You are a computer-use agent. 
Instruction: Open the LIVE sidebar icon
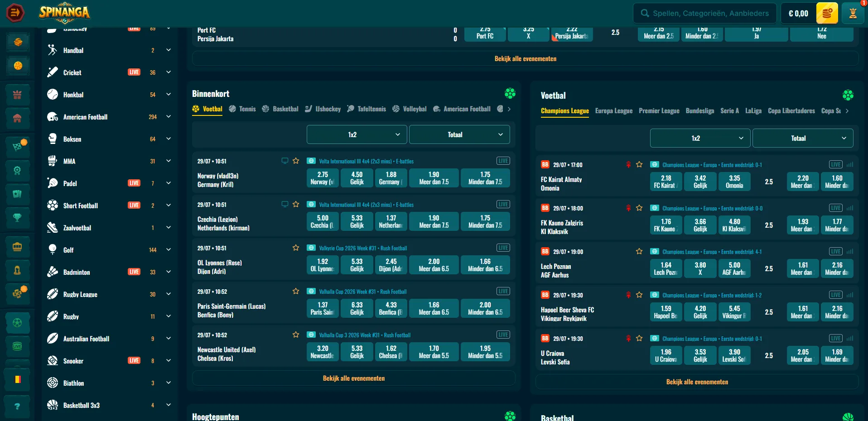pos(17,346)
